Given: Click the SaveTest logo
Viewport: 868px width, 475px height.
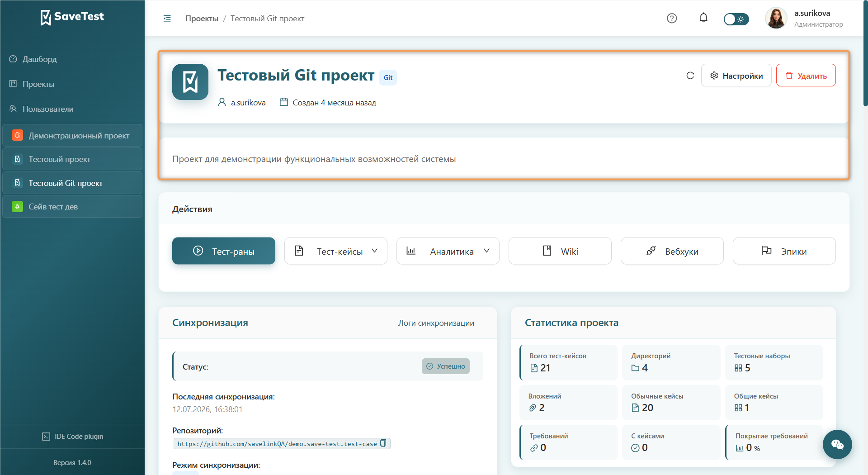Looking at the screenshot, I should 72,17.
